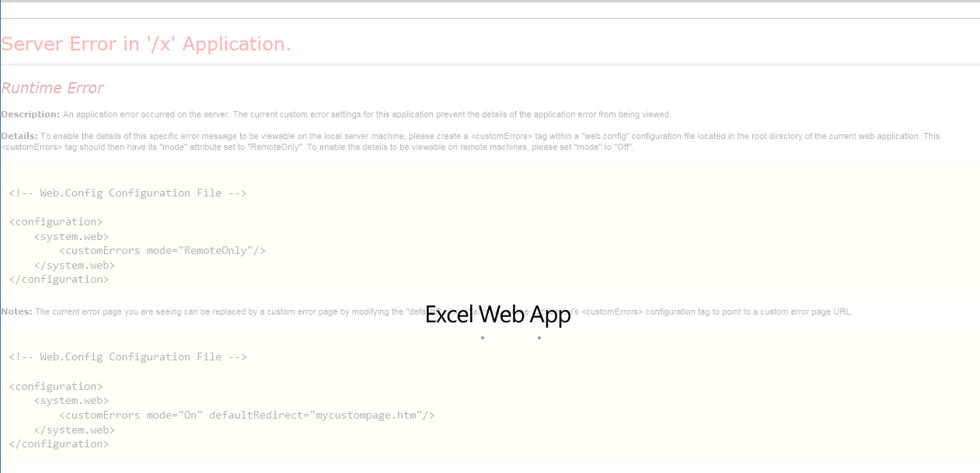Select the mycustompage.htm redirect filename

pyautogui.click(x=370, y=415)
